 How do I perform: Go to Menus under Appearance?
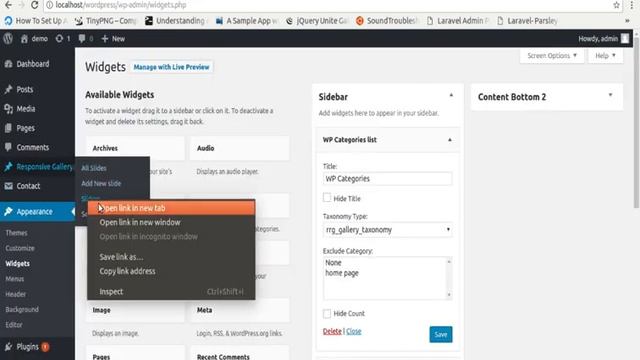pos(15,279)
